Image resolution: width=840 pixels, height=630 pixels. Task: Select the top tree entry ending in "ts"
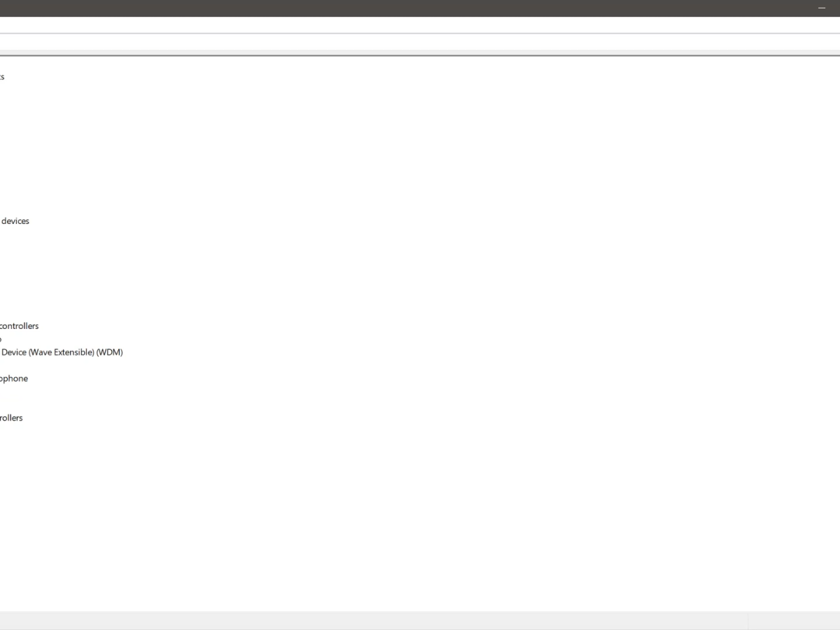click(x=2, y=77)
